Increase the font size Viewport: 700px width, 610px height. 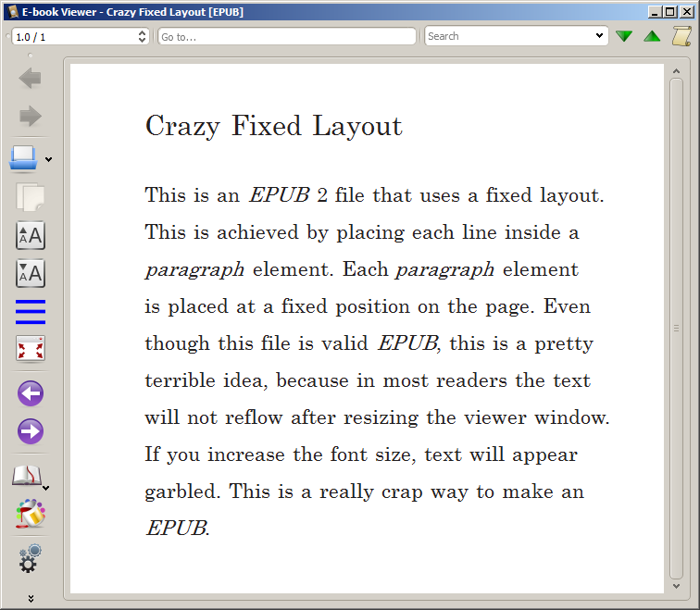coord(31,235)
